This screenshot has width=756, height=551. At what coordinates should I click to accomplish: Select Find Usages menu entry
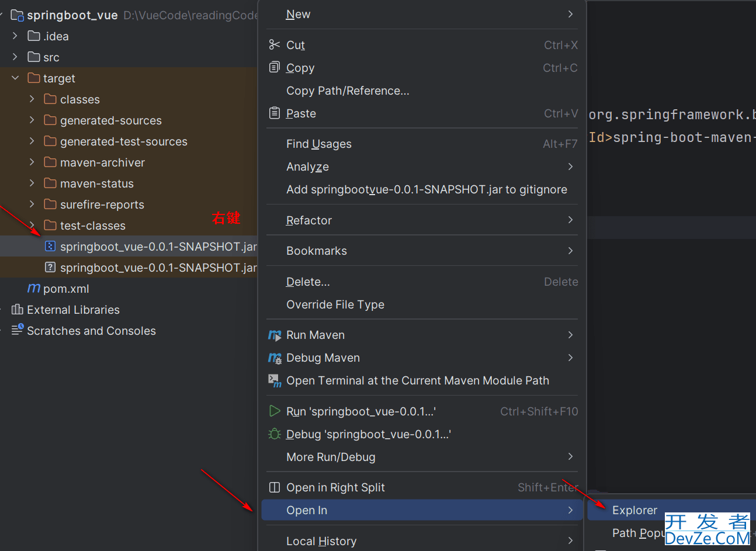click(x=422, y=144)
